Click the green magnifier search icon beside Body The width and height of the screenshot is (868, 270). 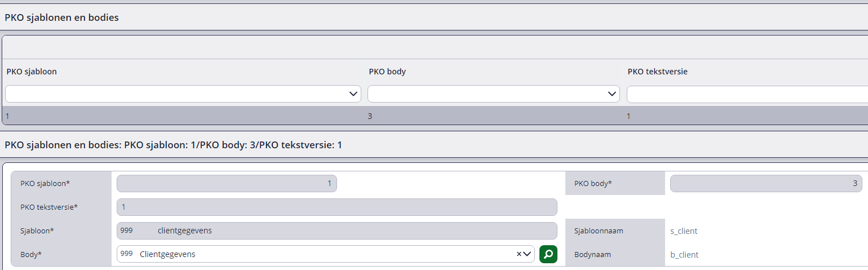pyautogui.click(x=548, y=254)
